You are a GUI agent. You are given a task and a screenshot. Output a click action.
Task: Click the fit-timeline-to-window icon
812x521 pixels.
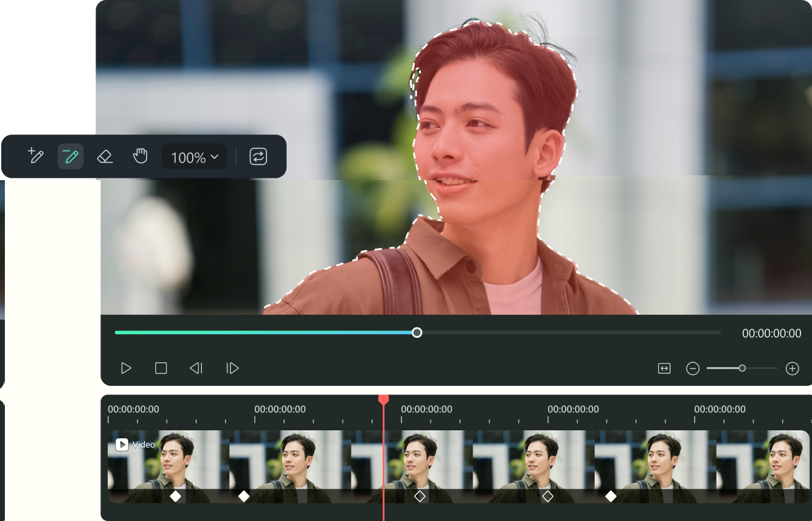664,368
